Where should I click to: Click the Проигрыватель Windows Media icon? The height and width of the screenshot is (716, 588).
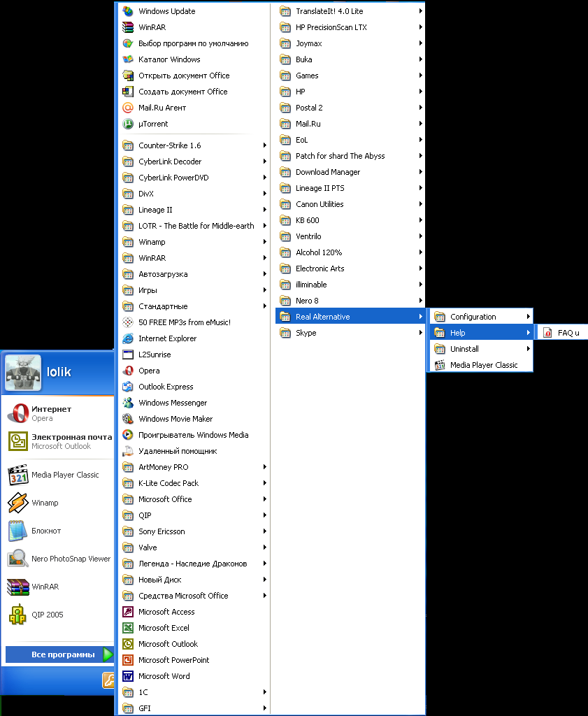pos(128,435)
